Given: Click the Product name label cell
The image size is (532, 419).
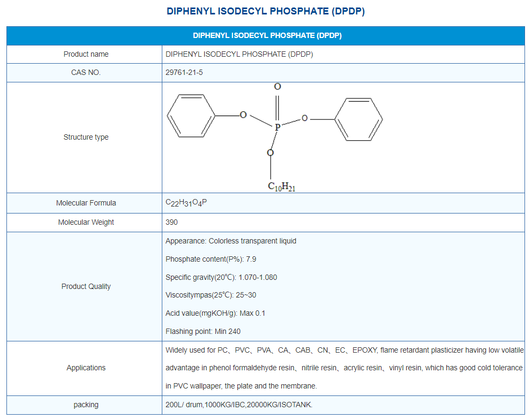Looking at the screenshot, I should 86,54.
